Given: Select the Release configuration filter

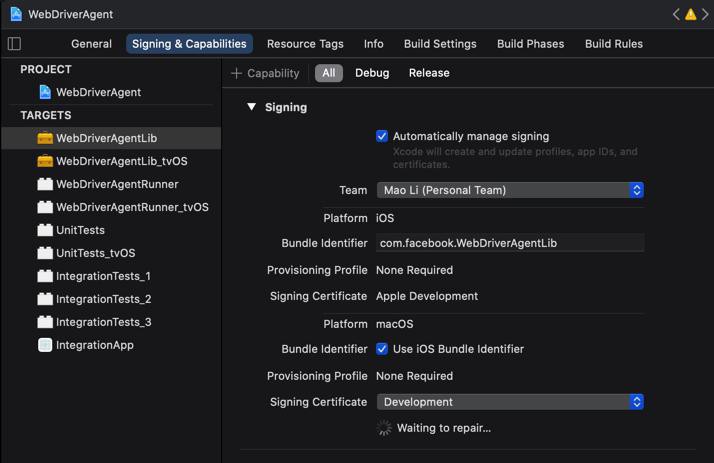Looking at the screenshot, I should click(429, 73).
